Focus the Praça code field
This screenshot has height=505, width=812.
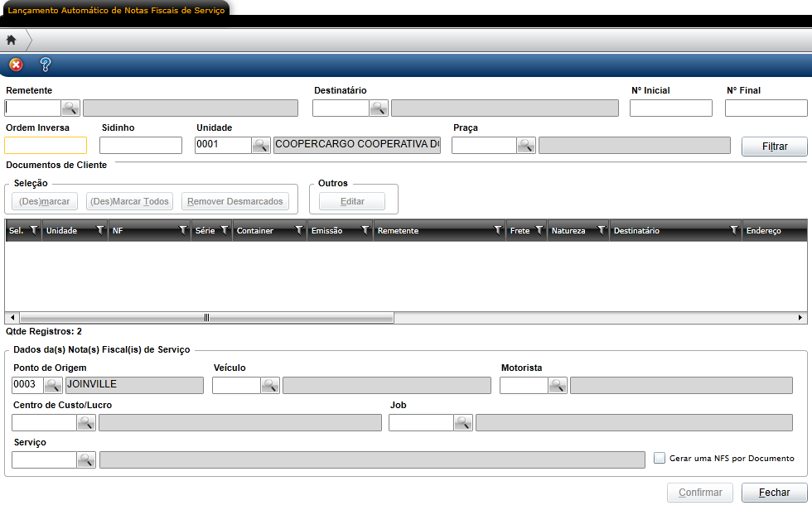pos(484,145)
